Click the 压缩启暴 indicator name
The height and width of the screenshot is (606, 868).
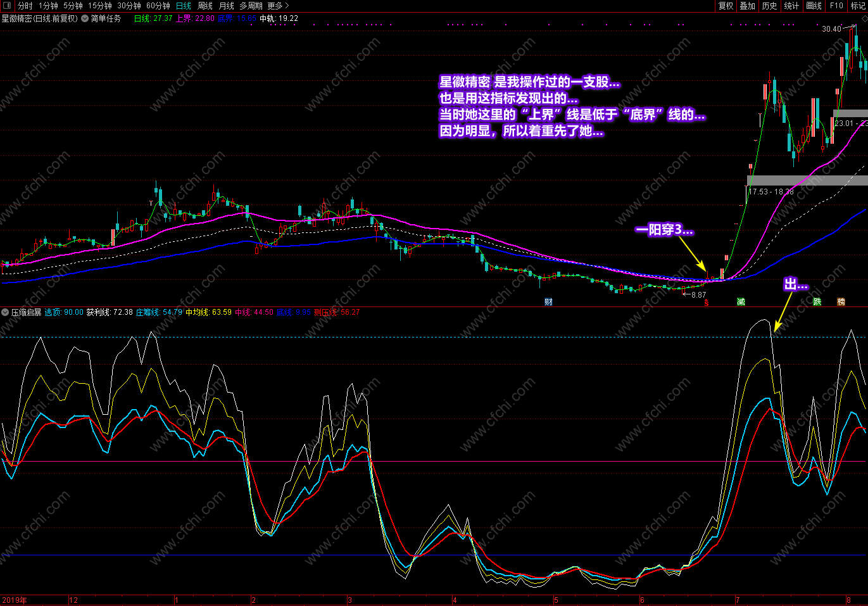click(x=27, y=312)
